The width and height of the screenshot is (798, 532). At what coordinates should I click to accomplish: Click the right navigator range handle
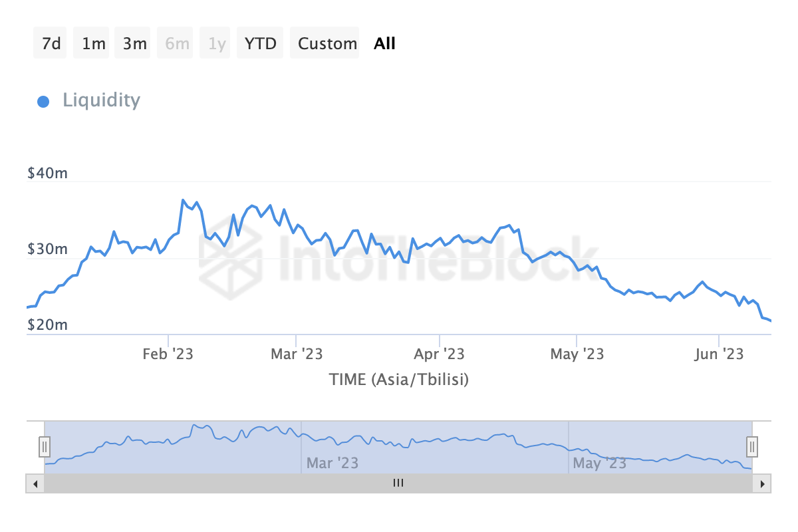752,446
